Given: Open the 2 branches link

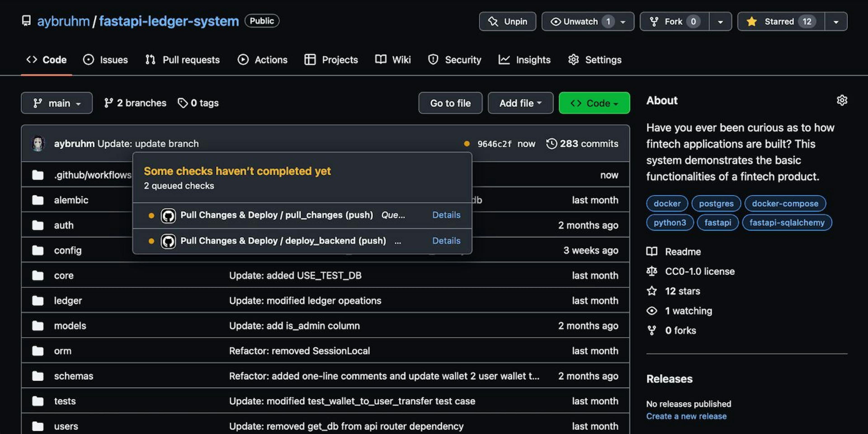Looking at the screenshot, I should pos(135,103).
